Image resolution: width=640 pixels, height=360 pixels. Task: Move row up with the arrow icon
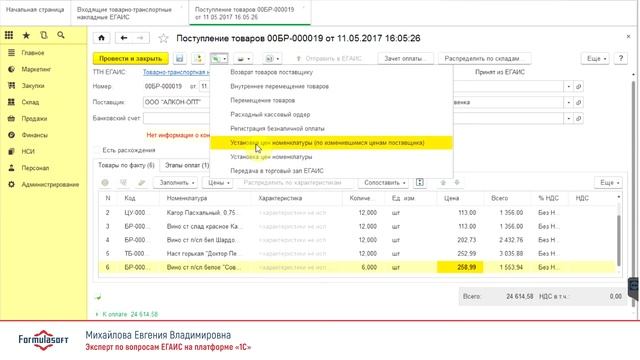[x=443, y=183]
